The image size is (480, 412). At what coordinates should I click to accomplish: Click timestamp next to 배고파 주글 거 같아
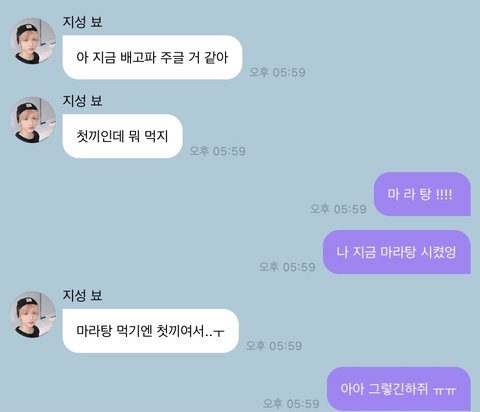[x=277, y=72]
